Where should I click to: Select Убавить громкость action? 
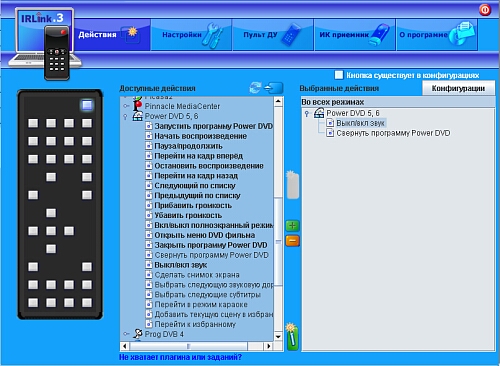pos(188,215)
